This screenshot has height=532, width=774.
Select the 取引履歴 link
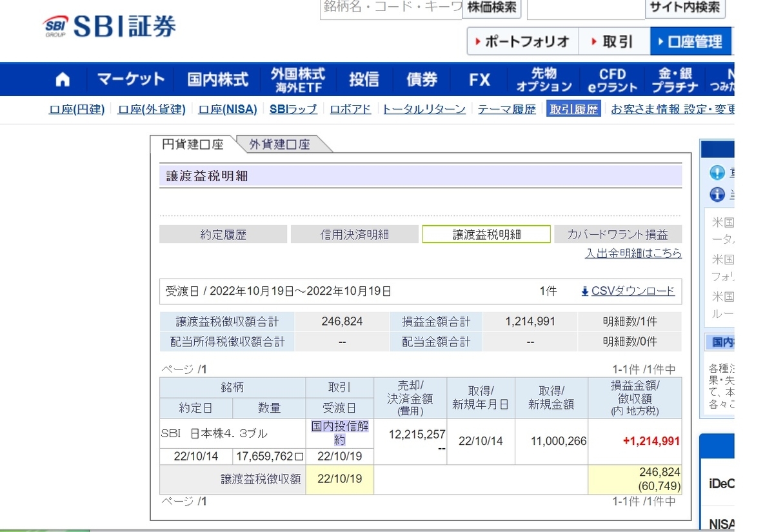[x=573, y=109]
